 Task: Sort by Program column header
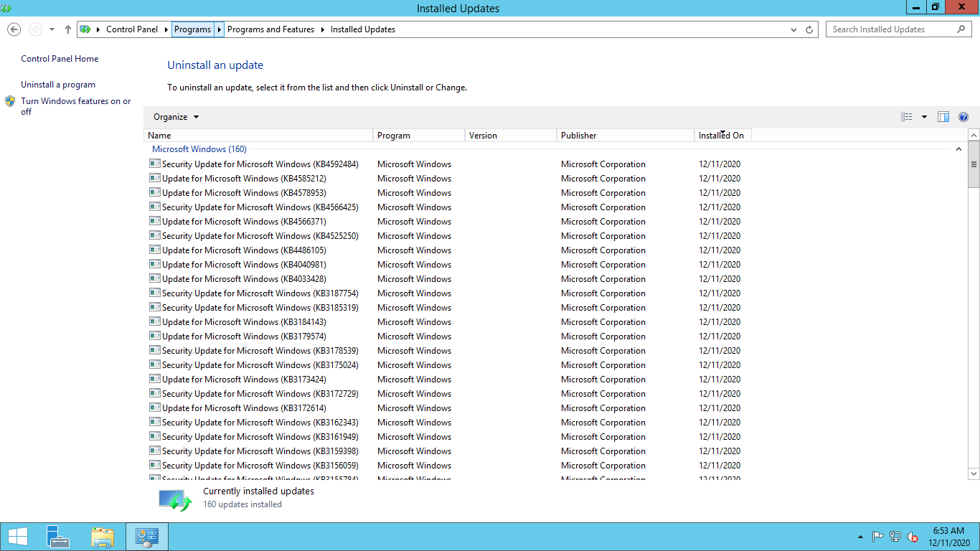419,136
